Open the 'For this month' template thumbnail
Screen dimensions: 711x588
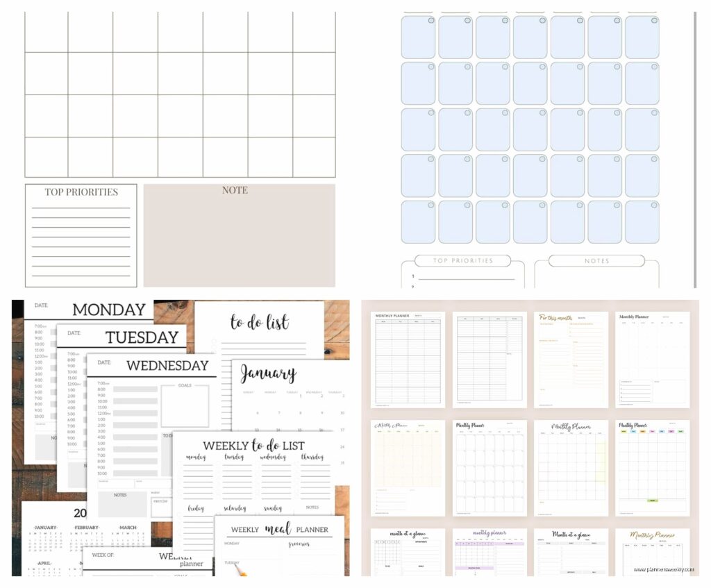(571, 359)
